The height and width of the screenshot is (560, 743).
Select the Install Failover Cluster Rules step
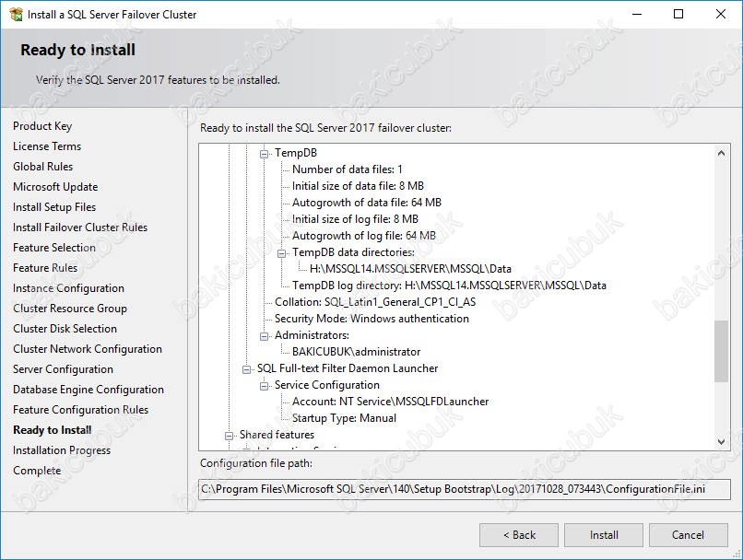pos(80,227)
